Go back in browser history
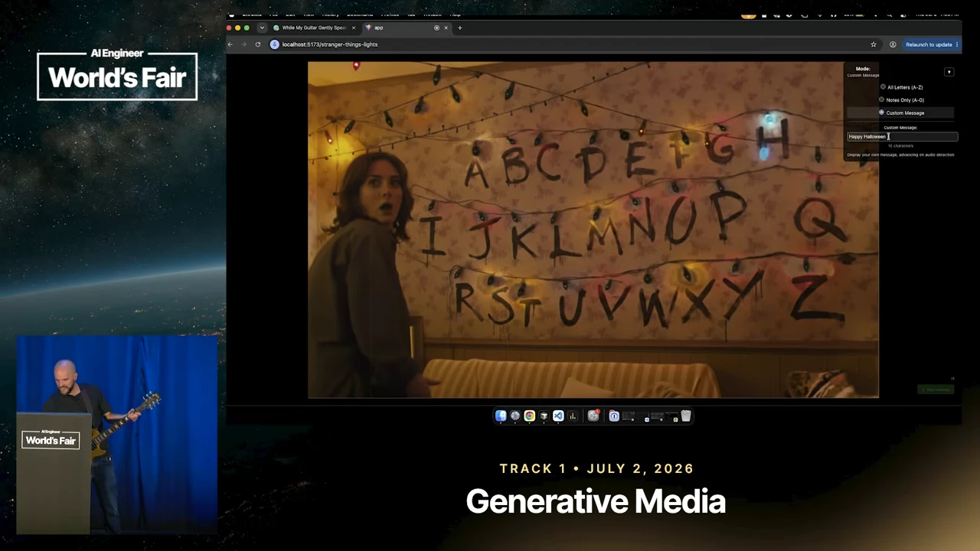Image resolution: width=980 pixels, height=551 pixels. click(x=230, y=44)
